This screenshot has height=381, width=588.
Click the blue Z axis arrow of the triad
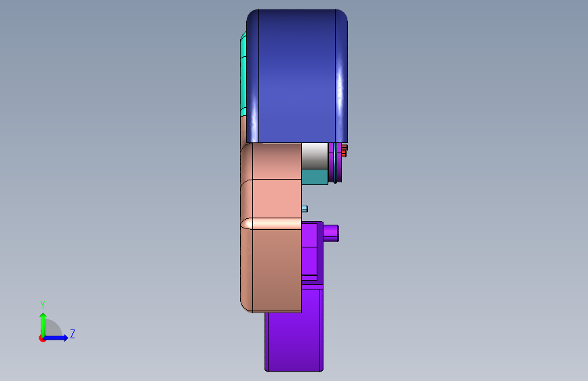tap(56, 338)
